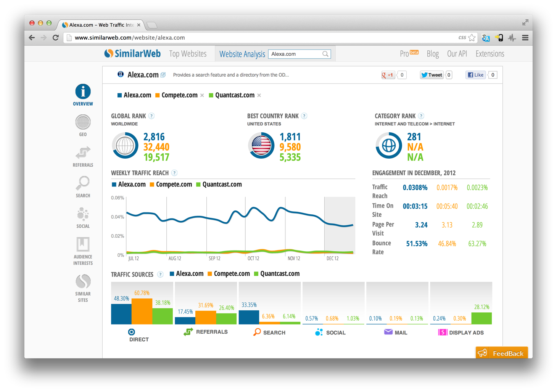This screenshot has width=557, height=392.
Task: Click the translate extension icon
Action: [x=486, y=38]
